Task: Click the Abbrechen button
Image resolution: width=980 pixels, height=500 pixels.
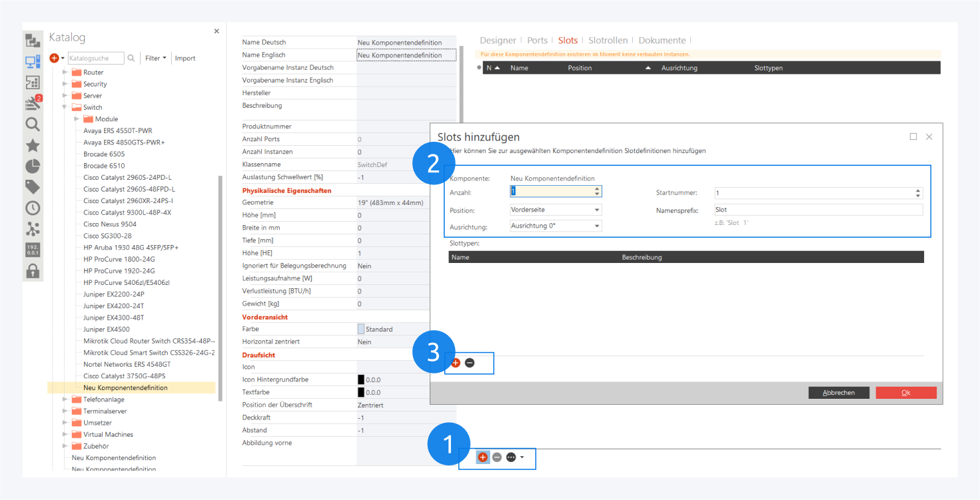Action: click(839, 393)
